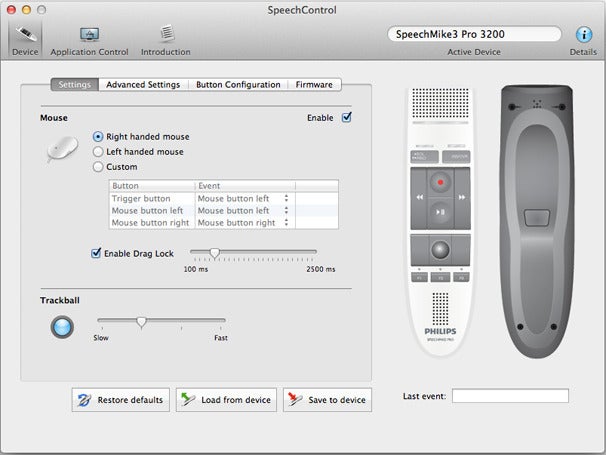The image size is (606, 455).
Task: Click the Drag Lock time slider
Action: coord(253,252)
